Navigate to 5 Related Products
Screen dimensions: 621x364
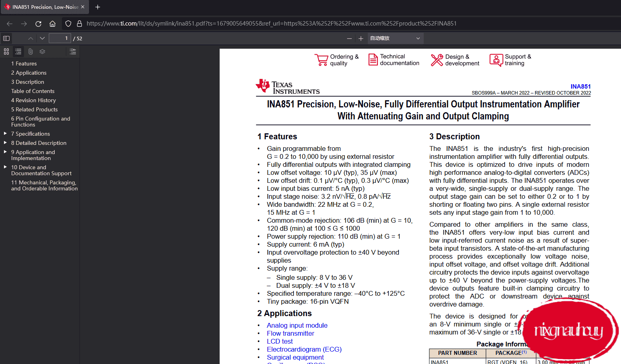click(x=34, y=109)
